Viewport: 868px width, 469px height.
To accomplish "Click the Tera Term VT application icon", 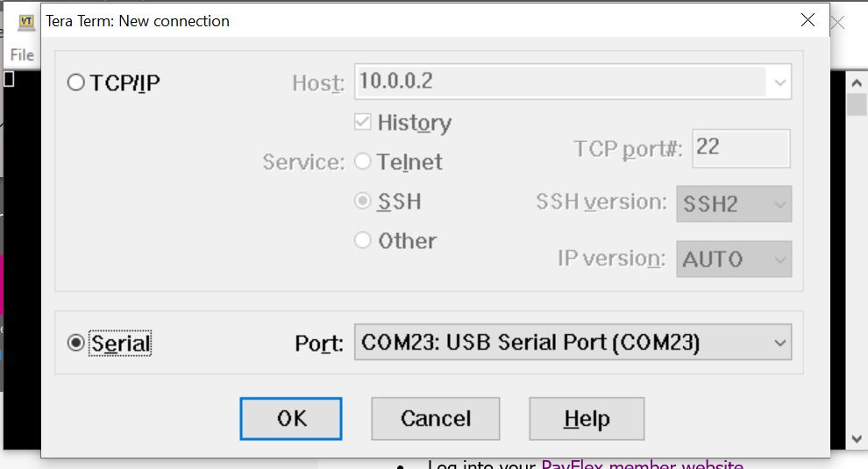I will [x=26, y=22].
